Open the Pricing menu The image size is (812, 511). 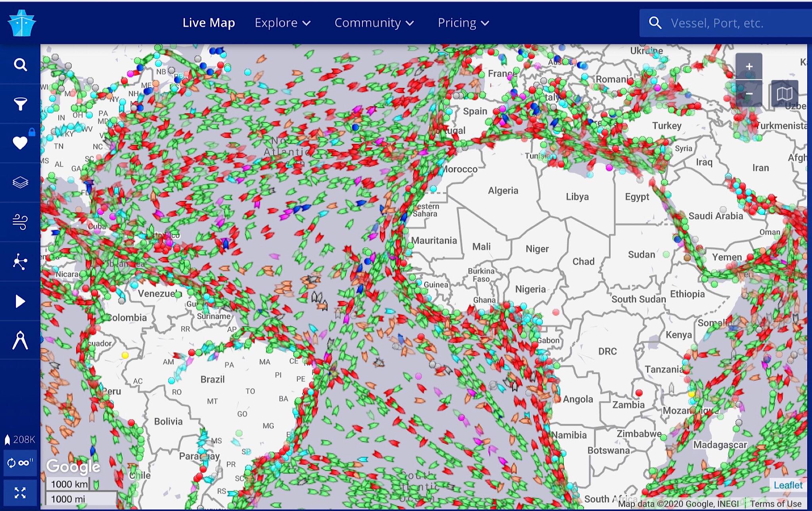pyautogui.click(x=463, y=23)
